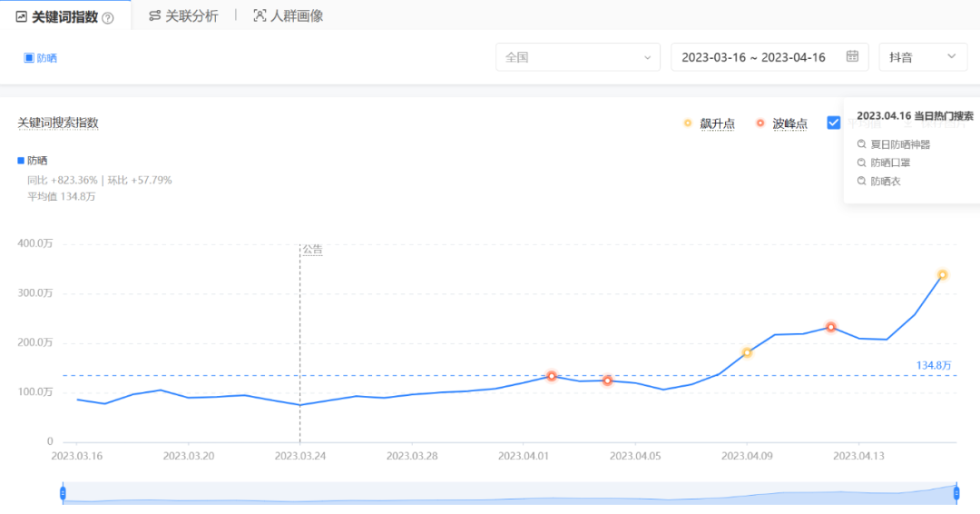Viewport: 980px width, 514px height.
Task: Click the 关联分析 tab icon
Action: pos(155,16)
